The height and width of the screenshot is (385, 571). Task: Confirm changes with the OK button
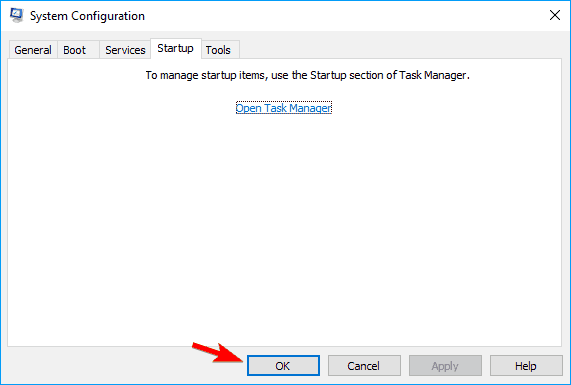pos(283,366)
